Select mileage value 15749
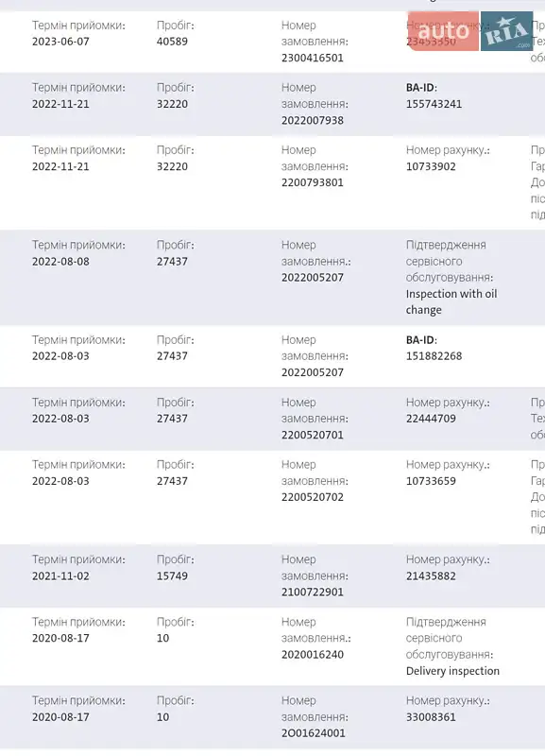545x756 pixels. [x=172, y=576]
